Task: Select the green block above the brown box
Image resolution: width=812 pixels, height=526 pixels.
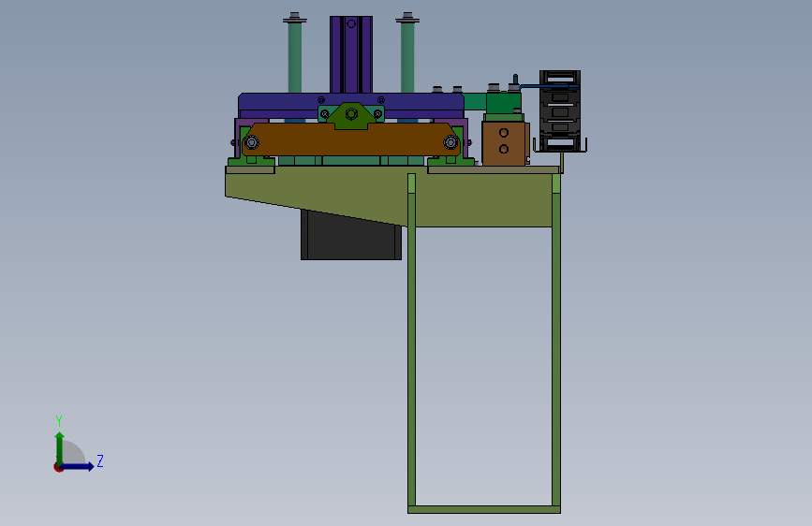Action: 504,103
